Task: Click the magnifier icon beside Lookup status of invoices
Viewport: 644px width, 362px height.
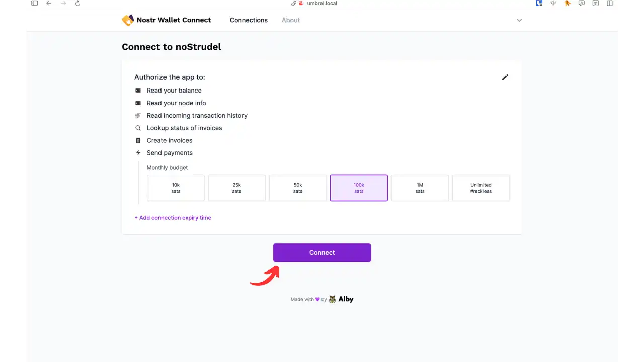Action: tap(138, 128)
